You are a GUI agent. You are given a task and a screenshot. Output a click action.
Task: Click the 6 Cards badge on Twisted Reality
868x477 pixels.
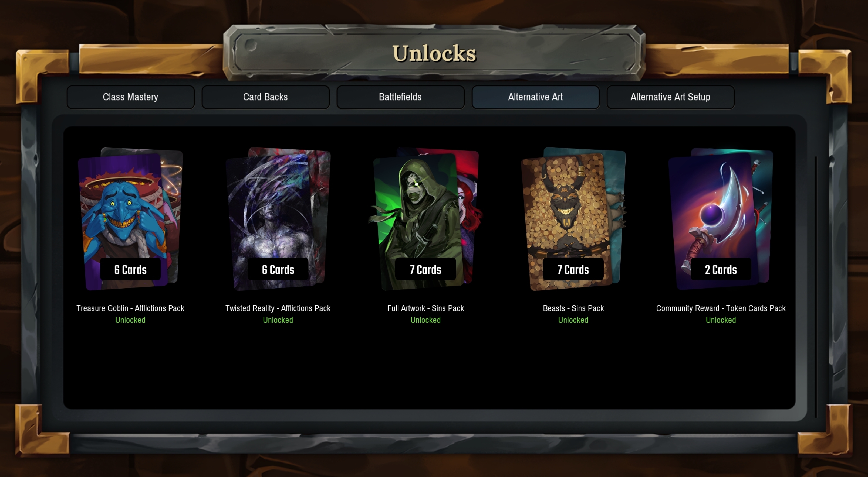(278, 269)
